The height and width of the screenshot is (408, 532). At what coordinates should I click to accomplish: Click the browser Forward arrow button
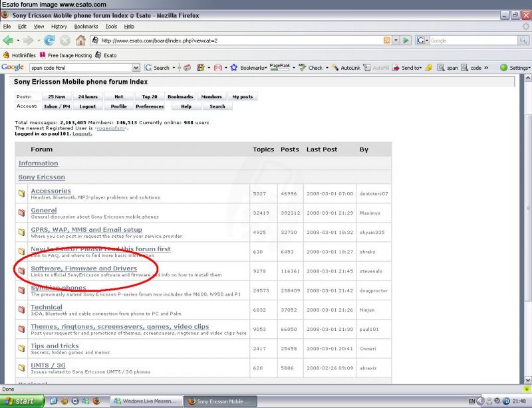click(x=28, y=41)
